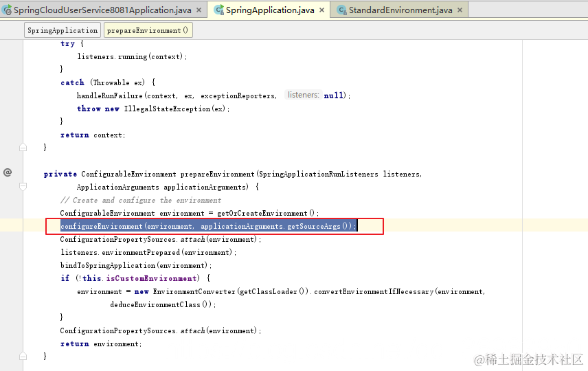Click the getSourceArgs() method call

(319, 226)
